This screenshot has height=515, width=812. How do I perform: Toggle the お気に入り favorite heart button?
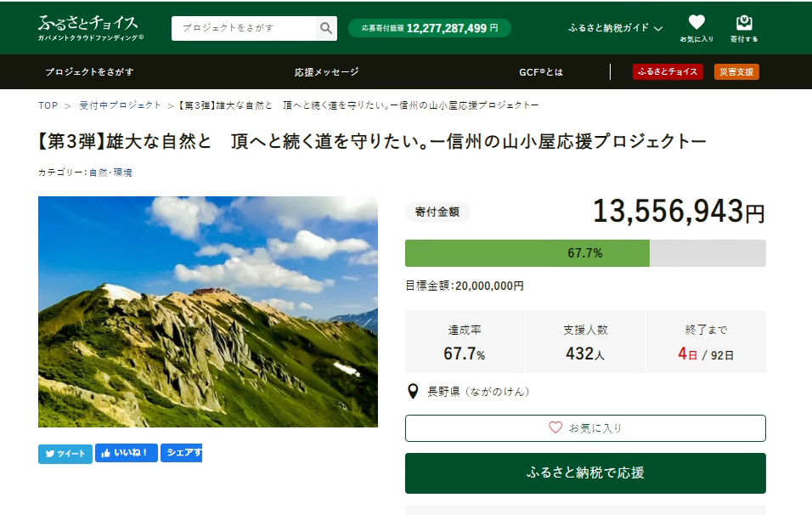585,428
